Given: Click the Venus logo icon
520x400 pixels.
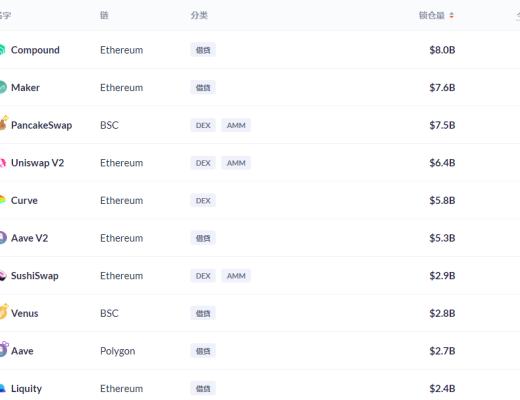Looking at the screenshot, I should coord(3,312).
